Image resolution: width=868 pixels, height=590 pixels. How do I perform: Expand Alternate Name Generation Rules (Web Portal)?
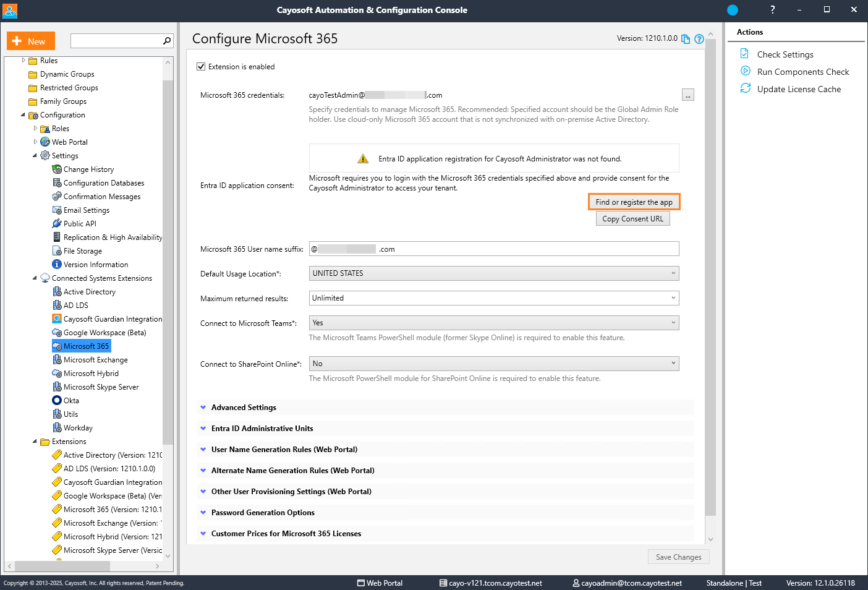(446, 470)
